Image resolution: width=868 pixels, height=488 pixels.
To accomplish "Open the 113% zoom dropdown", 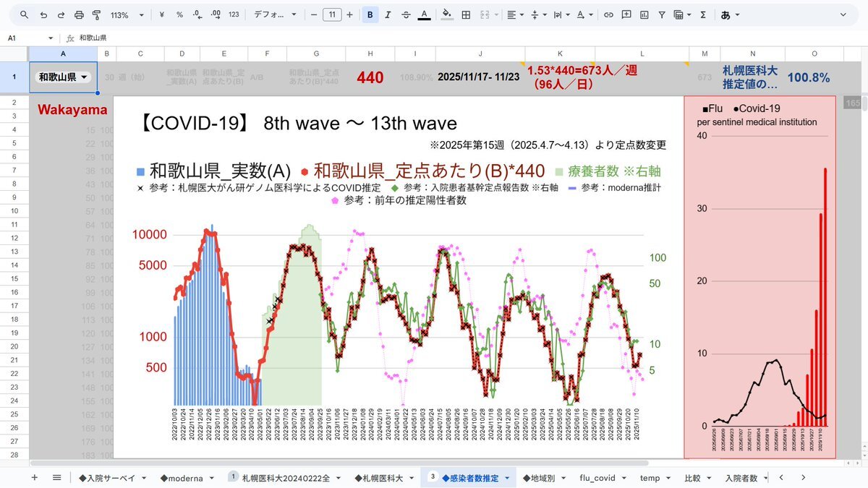I will click(127, 14).
